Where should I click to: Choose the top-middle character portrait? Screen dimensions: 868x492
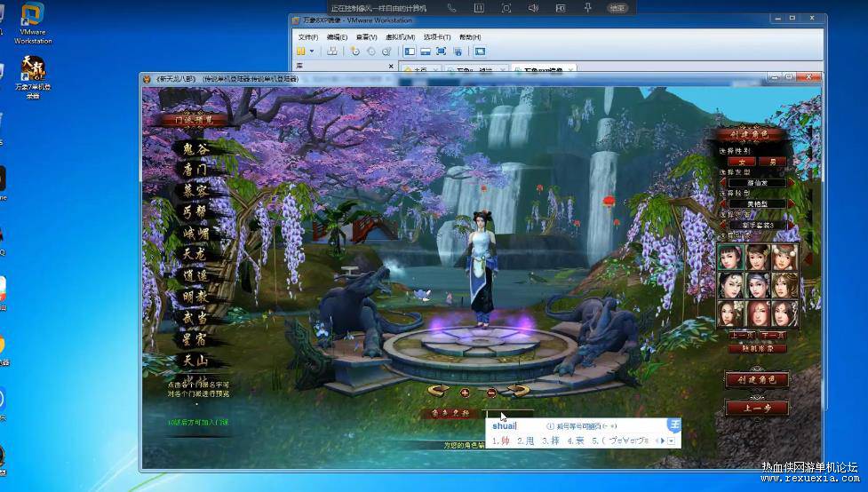[x=758, y=258]
